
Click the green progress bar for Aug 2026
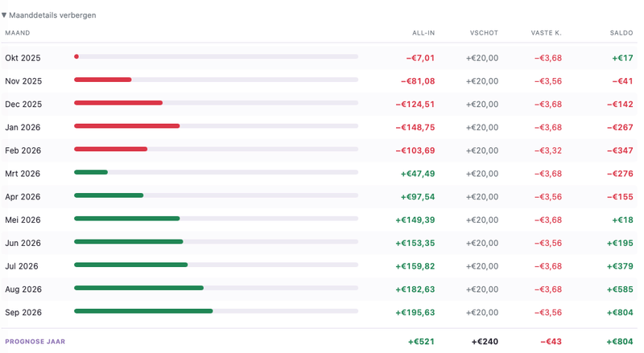click(138, 288)
